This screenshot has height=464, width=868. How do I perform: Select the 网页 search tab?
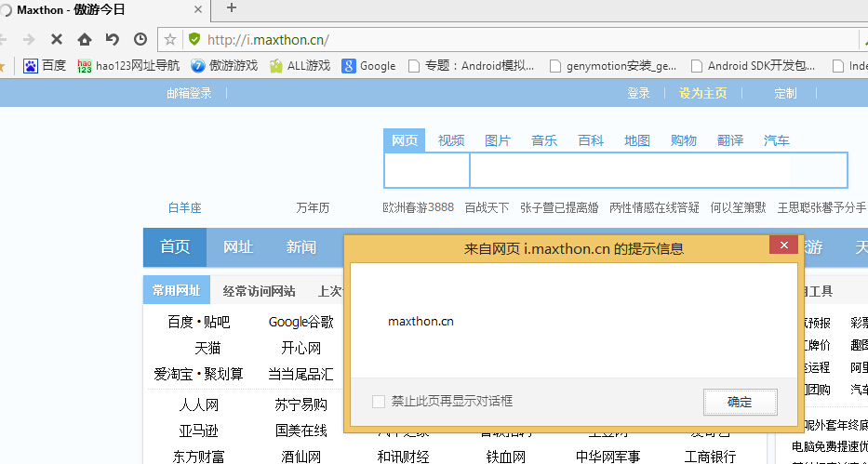(x=405, y=140)
